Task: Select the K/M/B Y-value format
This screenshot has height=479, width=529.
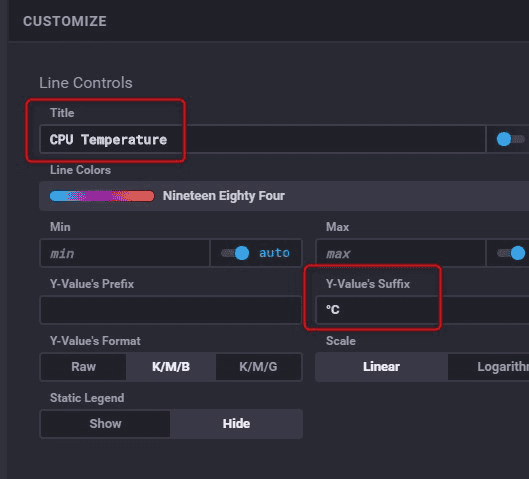Action: pos(171,367)
